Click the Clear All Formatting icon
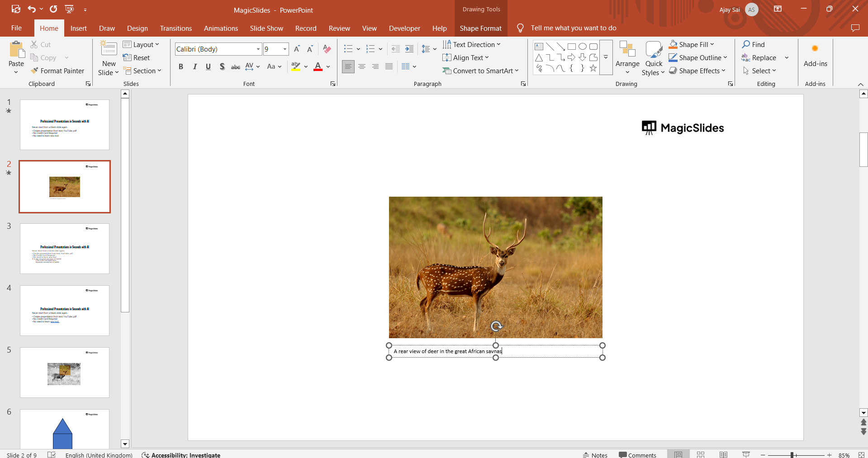Image resolution: width=868 pixels, height=458 pixels. tap(327, 49)
